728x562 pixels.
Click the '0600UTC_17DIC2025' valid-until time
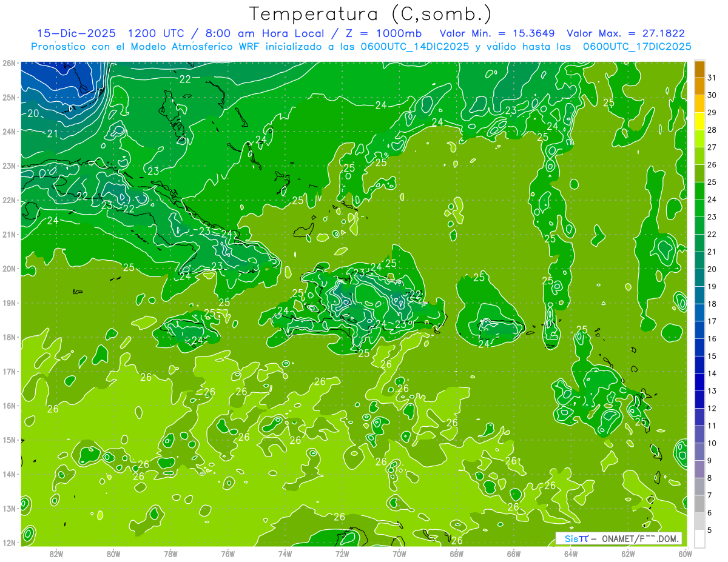click(x=637, y=47)
